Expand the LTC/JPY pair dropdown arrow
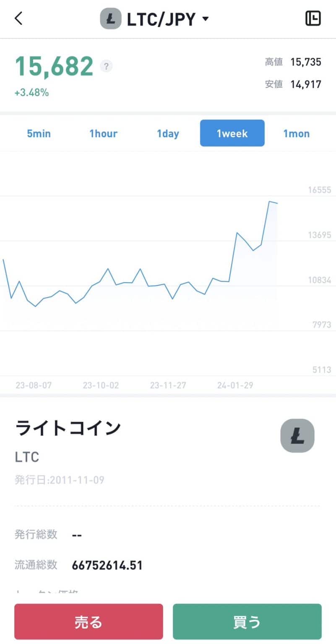This screenshot has height=644, width=336. (205, 19)
